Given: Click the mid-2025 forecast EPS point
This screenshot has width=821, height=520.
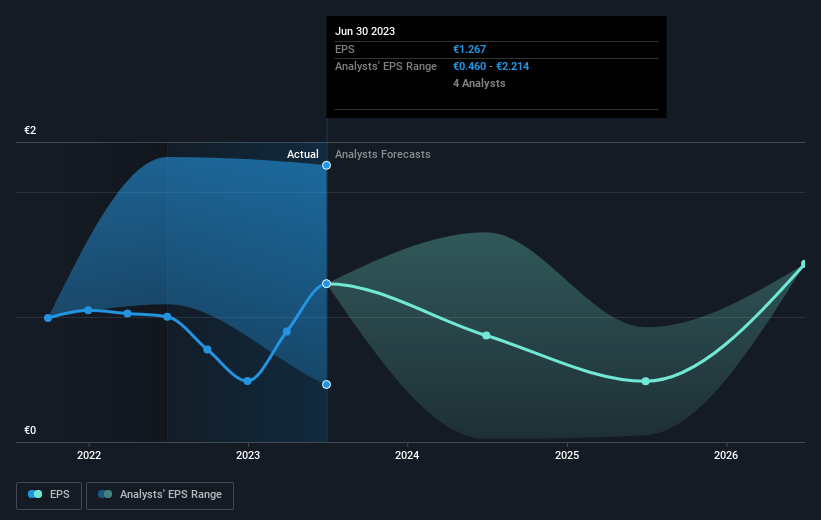Looking at the screenshot, I should (x=646, y=381).
